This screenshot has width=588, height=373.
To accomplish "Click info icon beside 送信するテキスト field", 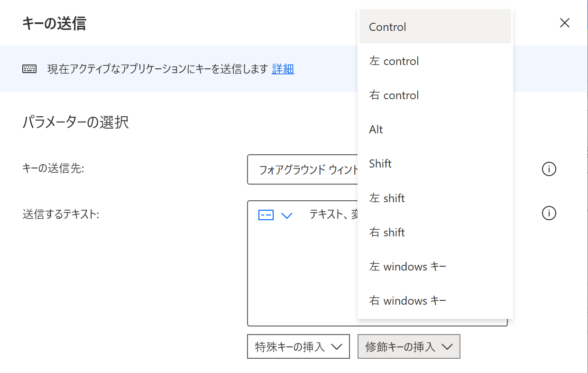I will click(x=549, y=214).
